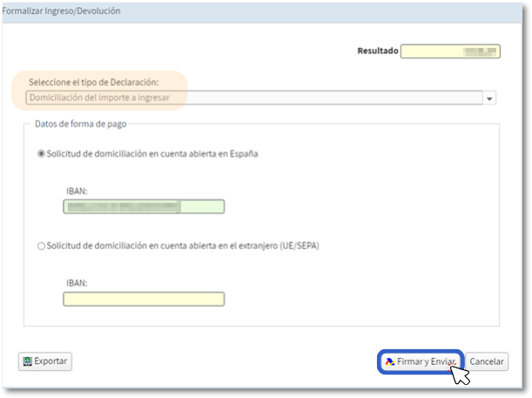
Task: Click the Resultado value field
Action: coord(449,51)
